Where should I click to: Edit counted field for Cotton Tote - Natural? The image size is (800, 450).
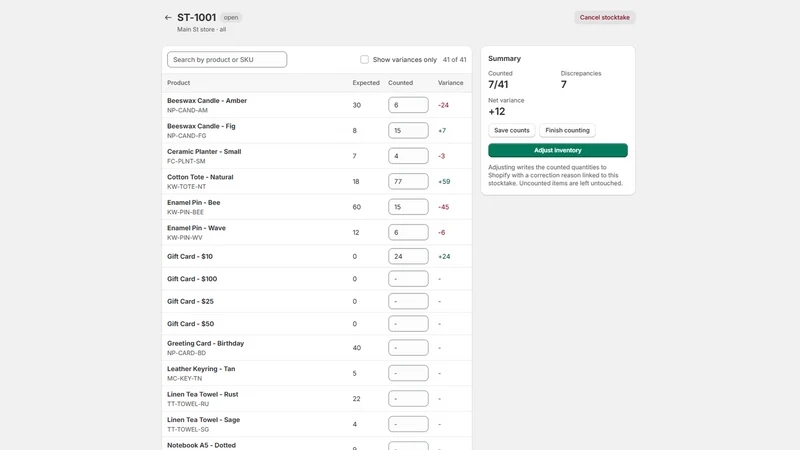click(x=408, y=181)
